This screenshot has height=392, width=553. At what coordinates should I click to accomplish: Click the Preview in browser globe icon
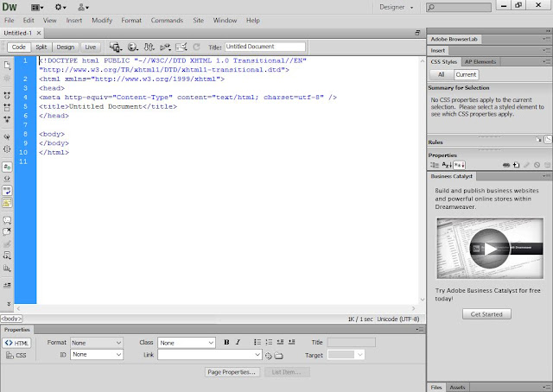[x=132, y=47]
